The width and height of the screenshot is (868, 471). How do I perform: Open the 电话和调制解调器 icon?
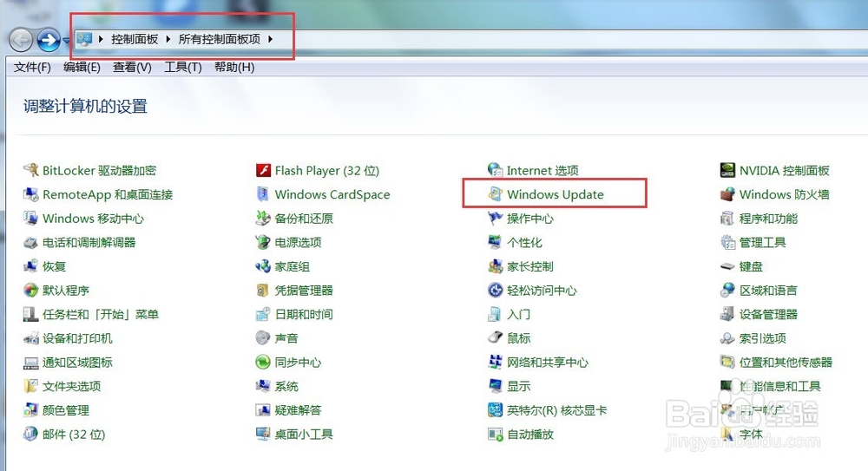click(30, 242)
